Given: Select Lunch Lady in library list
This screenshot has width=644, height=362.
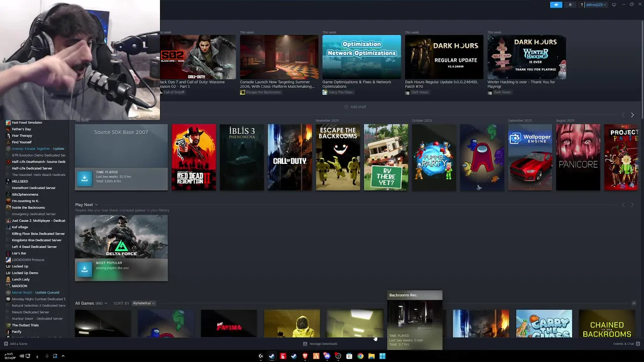Looking at the screenshot, I should point(21,280).
